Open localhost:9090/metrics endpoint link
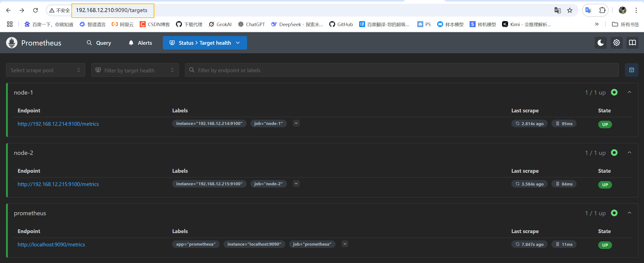644x263 pixels. point(51,244)
